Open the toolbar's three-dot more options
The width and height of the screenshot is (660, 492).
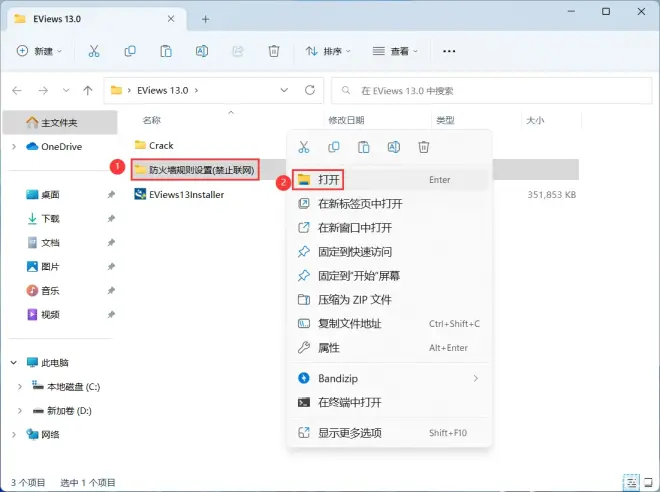(449, 51)
